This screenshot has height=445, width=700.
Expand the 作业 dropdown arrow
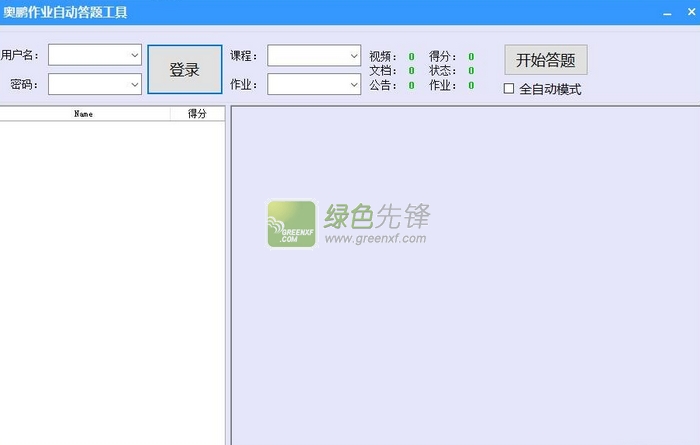click(x=354, y=84)
